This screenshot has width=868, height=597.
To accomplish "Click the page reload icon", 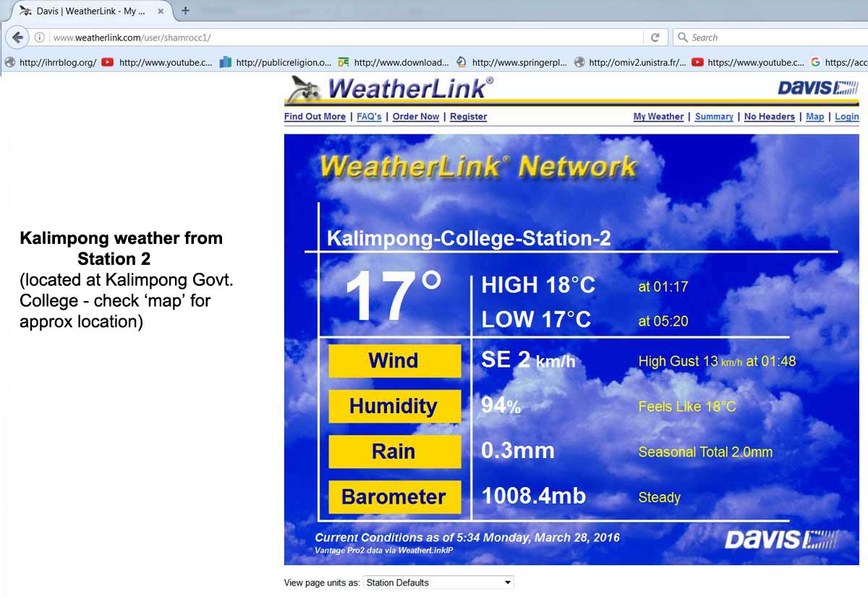I will point(656,37).
